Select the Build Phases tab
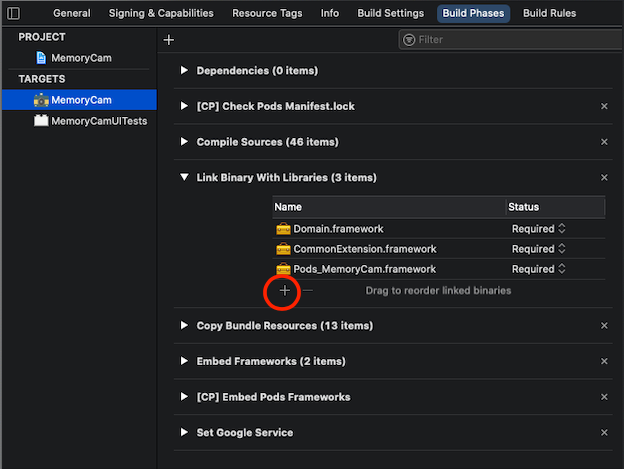Image resolution: width=624 pixels, height=469 pixels. pos(474,14)
